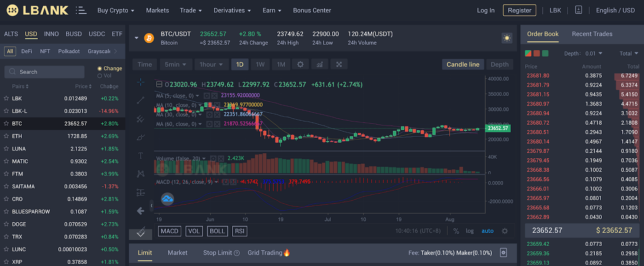Open the TradingView cloud logo on the chart
This screenshot has width=644, height=266.
(167, 199)
